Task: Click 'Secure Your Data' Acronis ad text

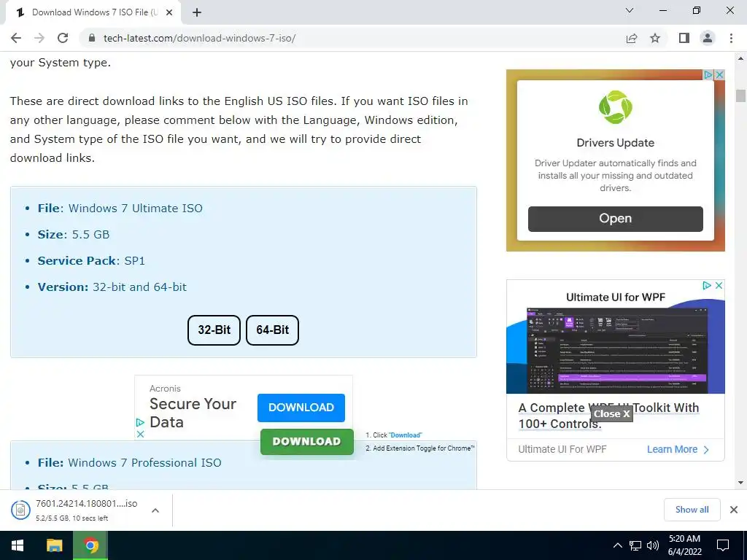Action: [x=193, y=413]
